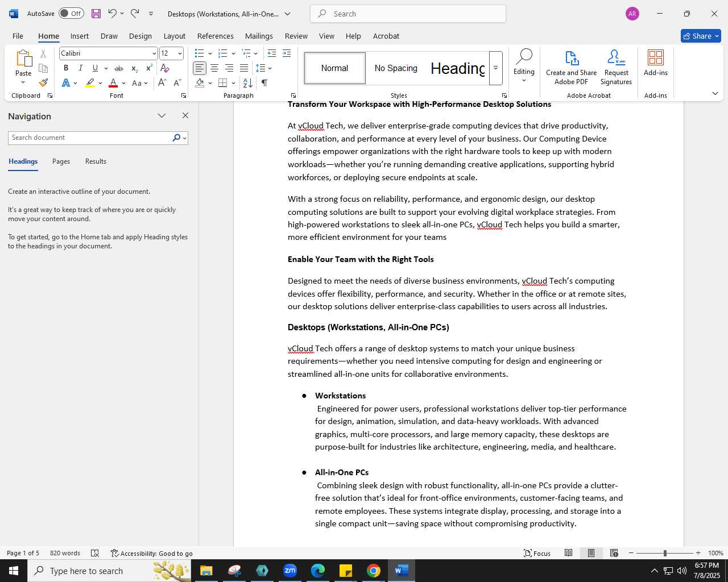The width and height of the screenshot is (728, 582).
Task: Show word count details for 820 words
Action: (65, 553)
